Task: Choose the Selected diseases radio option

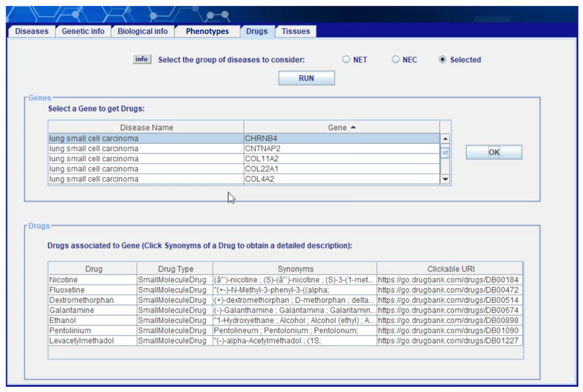Action: coord(442,59)
